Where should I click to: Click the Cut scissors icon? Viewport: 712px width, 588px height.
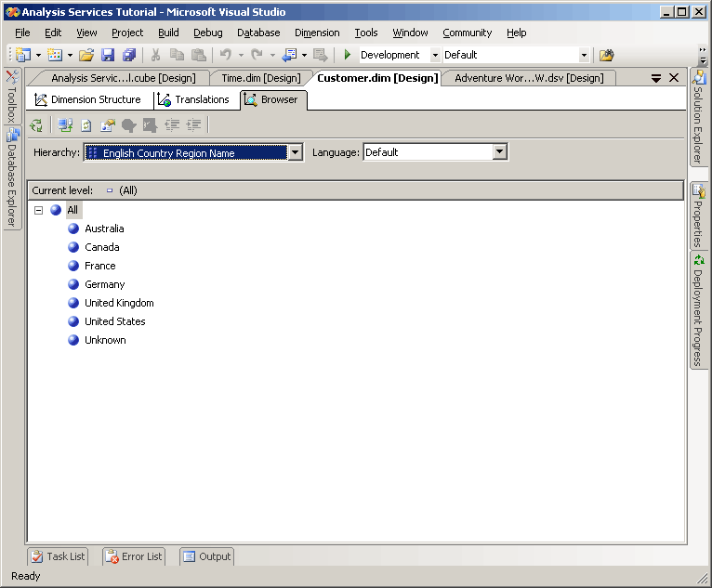pos(155,55)
